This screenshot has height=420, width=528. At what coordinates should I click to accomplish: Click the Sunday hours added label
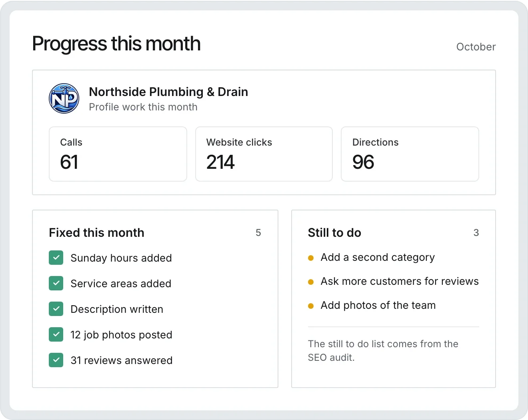tap(121, 258)
